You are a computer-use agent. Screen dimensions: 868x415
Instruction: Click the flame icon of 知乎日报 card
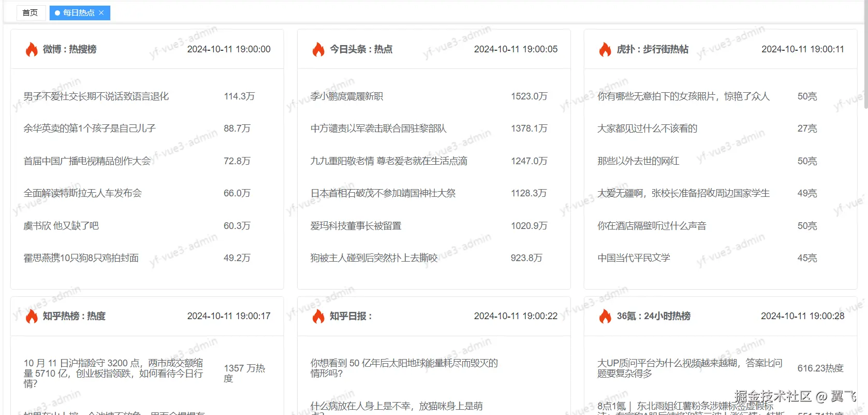[x=318, y=316]
